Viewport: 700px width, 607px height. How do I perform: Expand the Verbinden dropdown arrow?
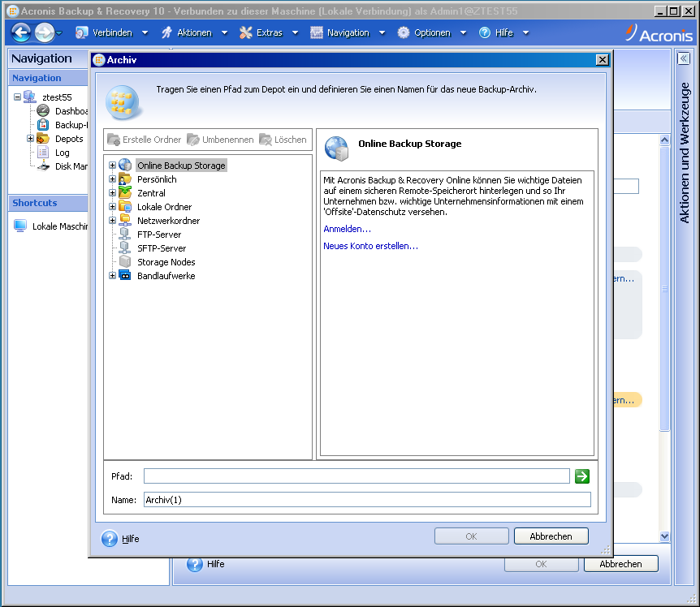[x=145, y=32]
